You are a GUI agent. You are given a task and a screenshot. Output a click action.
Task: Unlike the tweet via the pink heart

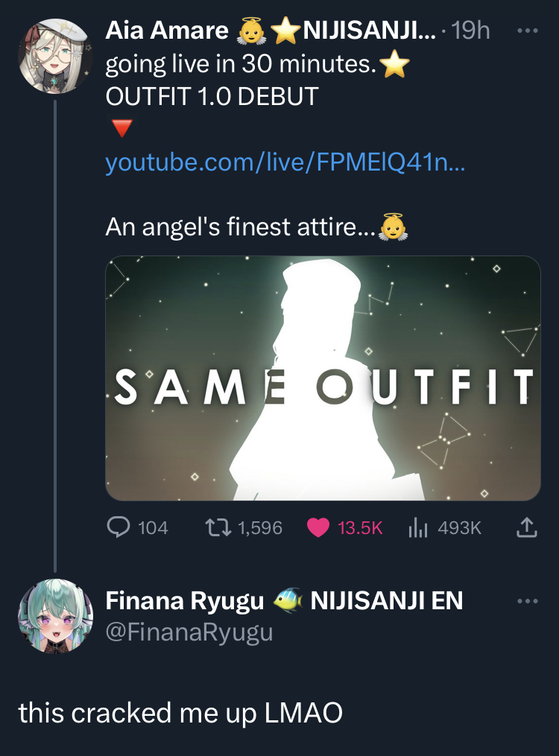tap(318, 527)
